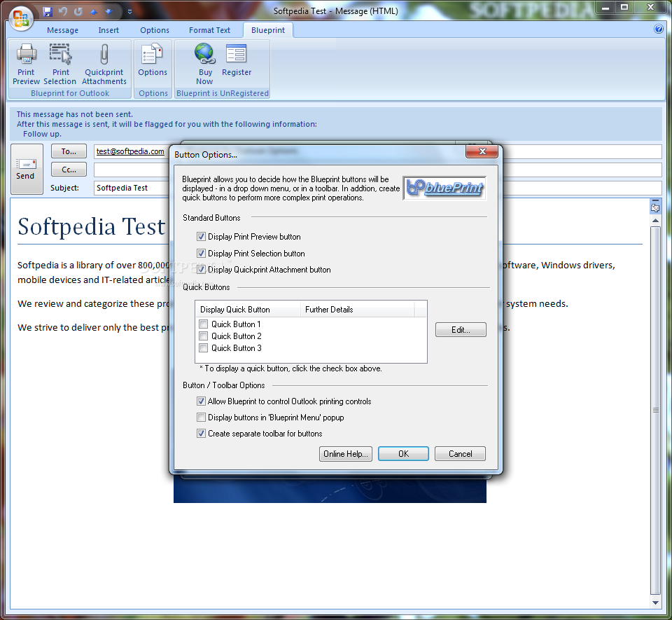This screenshot has width=672, height=620.
Task: Toggle Display Quickprint Attachment button checkbox
Action: click(x=201, y=269)
